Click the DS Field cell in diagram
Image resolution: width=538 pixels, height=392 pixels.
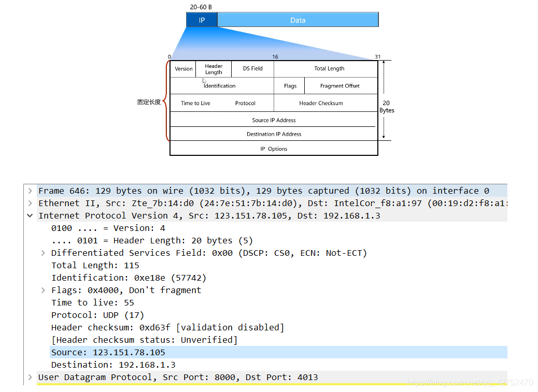tap(252, 69)
